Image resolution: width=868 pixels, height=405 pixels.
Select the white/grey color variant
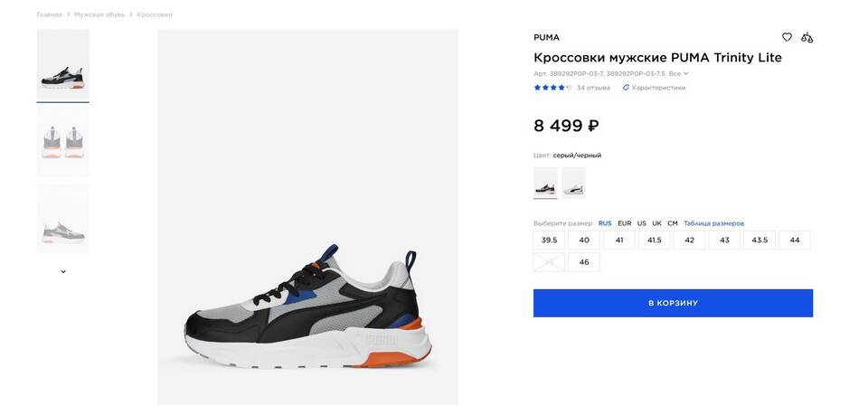[x=573, y=183]
